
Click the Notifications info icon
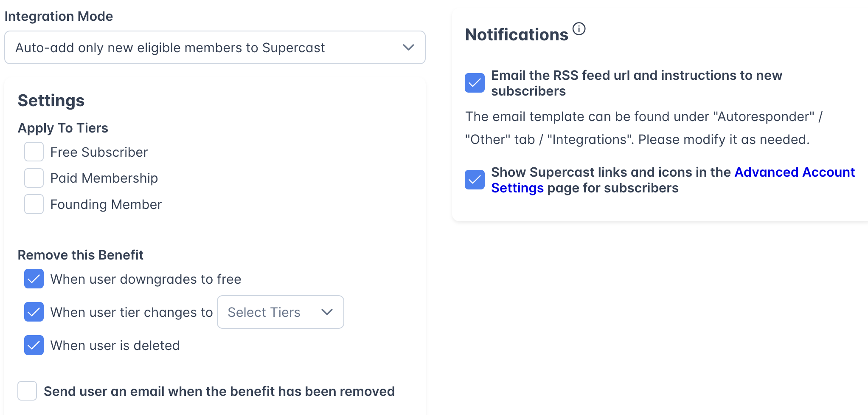pos(579,29)
